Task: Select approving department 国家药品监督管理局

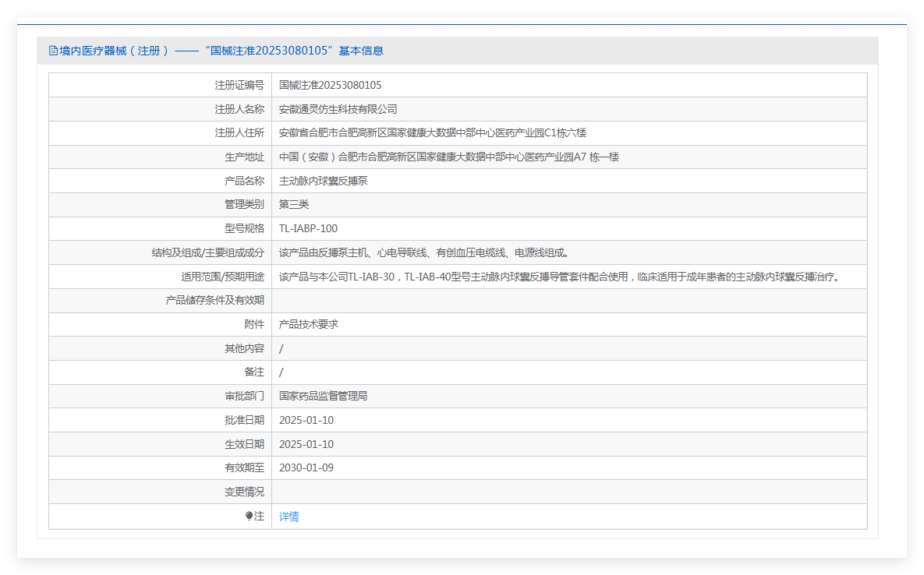Action: 323,397
